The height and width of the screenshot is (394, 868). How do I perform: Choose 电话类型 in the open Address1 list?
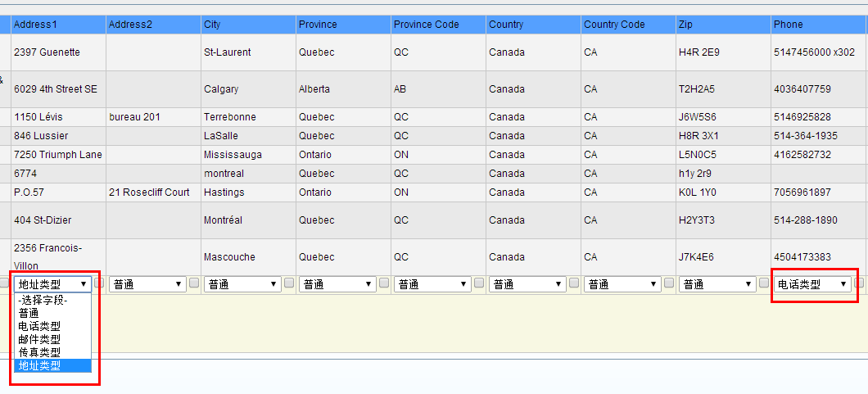(39, 326)
